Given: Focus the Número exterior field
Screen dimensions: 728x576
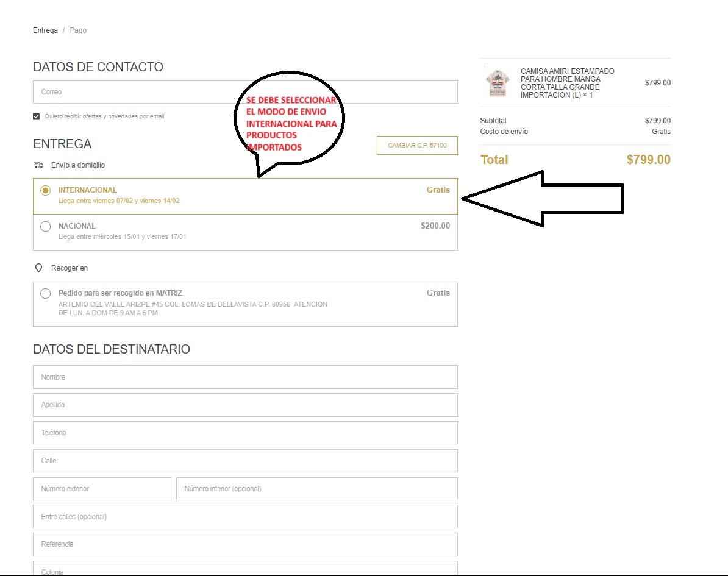Looking at the screenshot, I should 102,489.
